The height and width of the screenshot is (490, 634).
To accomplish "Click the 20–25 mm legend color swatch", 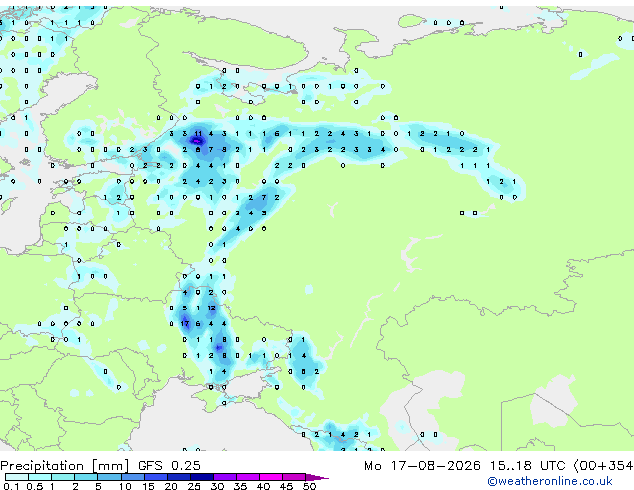I will click(178, 477).
